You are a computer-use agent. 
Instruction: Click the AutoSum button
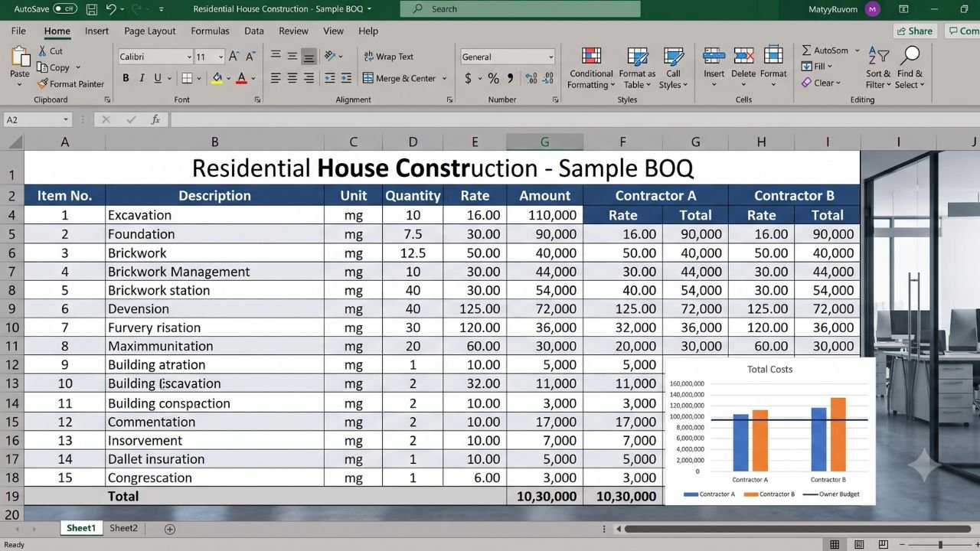coord(825,51)
